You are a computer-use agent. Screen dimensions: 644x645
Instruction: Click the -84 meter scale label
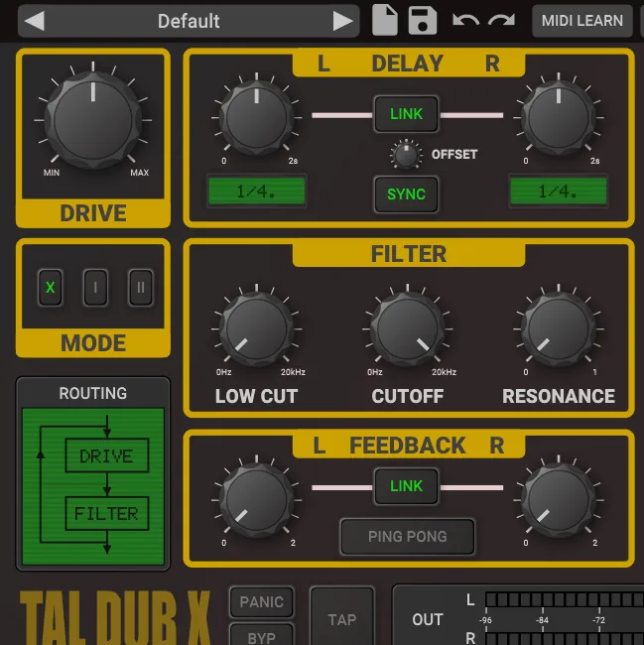[542, 620]
